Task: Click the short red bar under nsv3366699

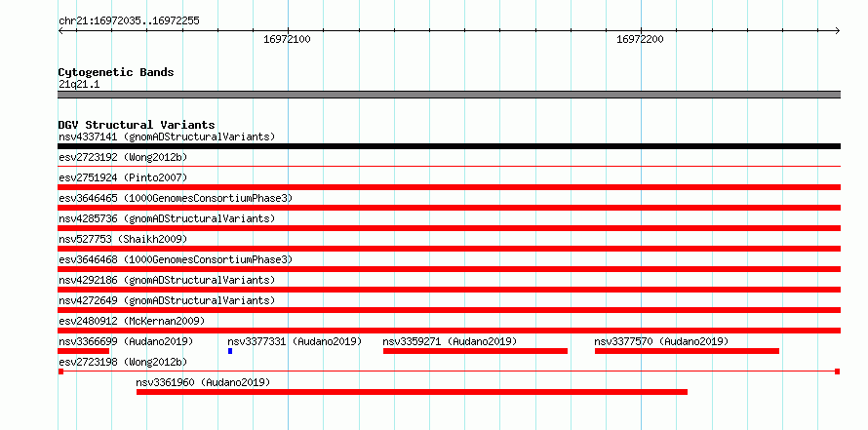Action: (x=84, y=351)
